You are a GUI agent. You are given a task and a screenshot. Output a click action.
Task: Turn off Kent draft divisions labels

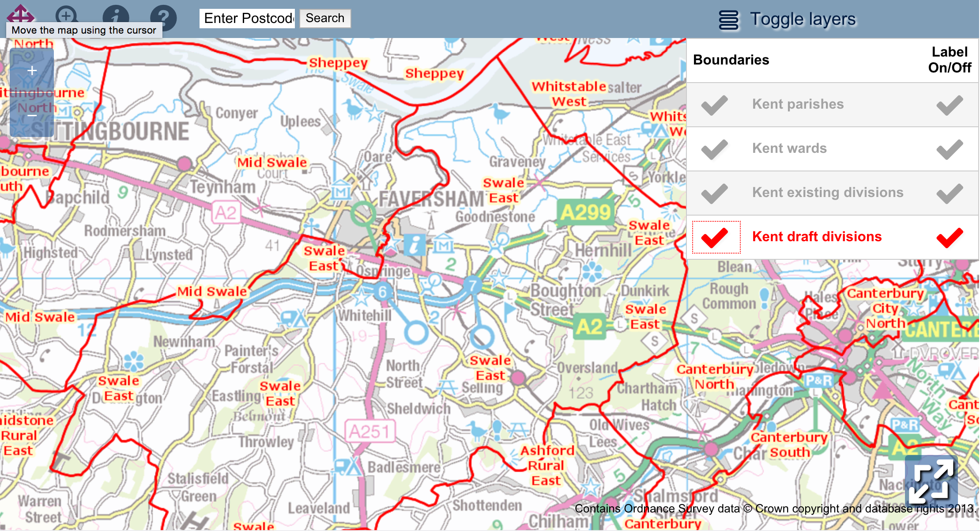pyautogui.click(x=950, y=237)
